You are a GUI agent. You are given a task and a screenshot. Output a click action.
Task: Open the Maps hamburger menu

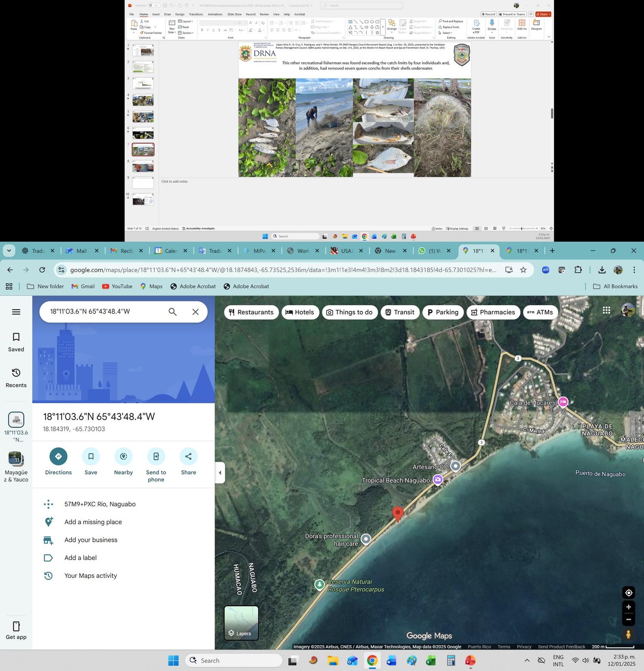(x=16, y=312)
